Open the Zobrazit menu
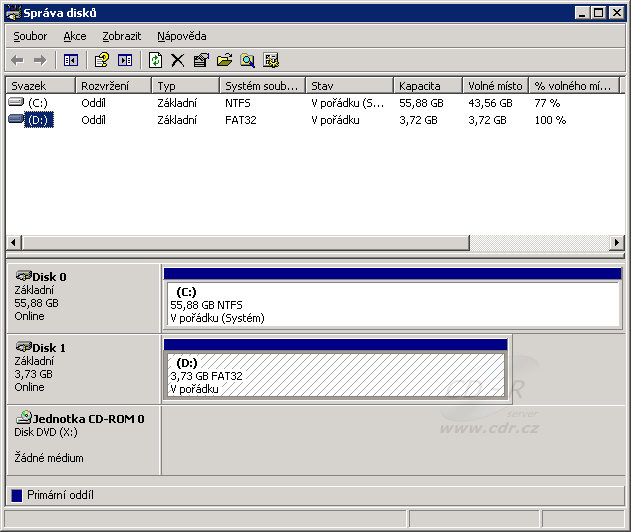This screenshot has height=532, width=631. tap(121, 36)
